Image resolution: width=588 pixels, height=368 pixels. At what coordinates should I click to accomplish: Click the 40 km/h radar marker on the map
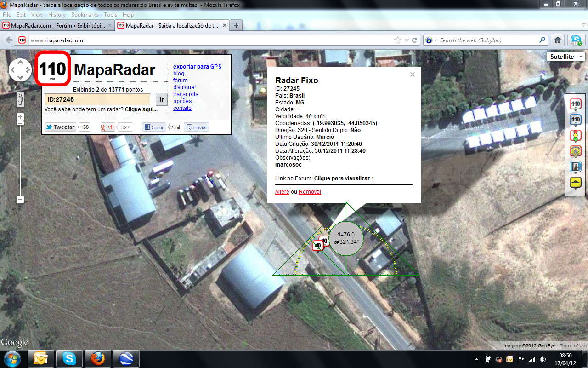pos(317,246)
